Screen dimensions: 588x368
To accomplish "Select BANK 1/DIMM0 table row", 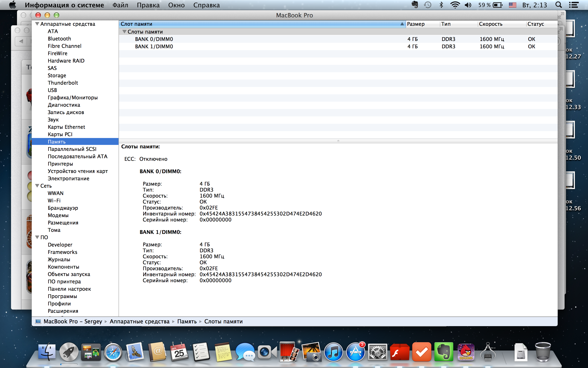I will point(338,46).
